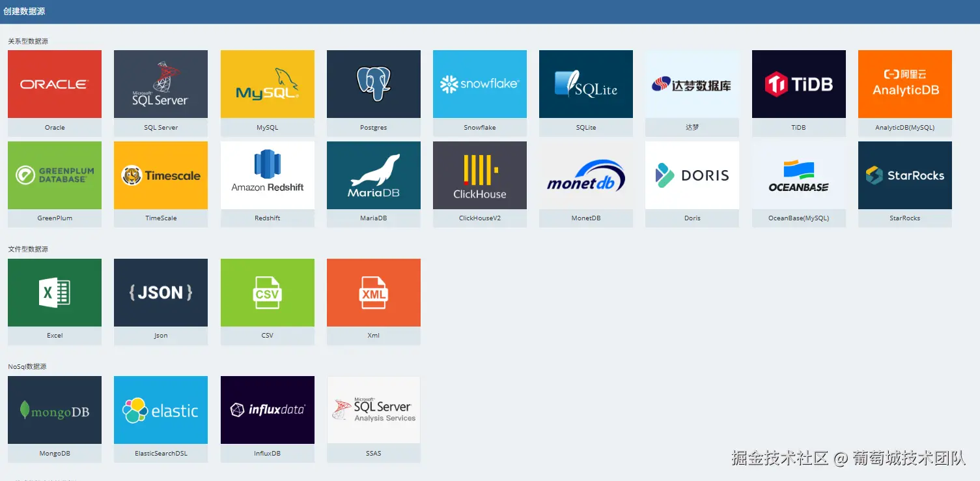Click the 创建数据源 page title

[x=24, y=12]
